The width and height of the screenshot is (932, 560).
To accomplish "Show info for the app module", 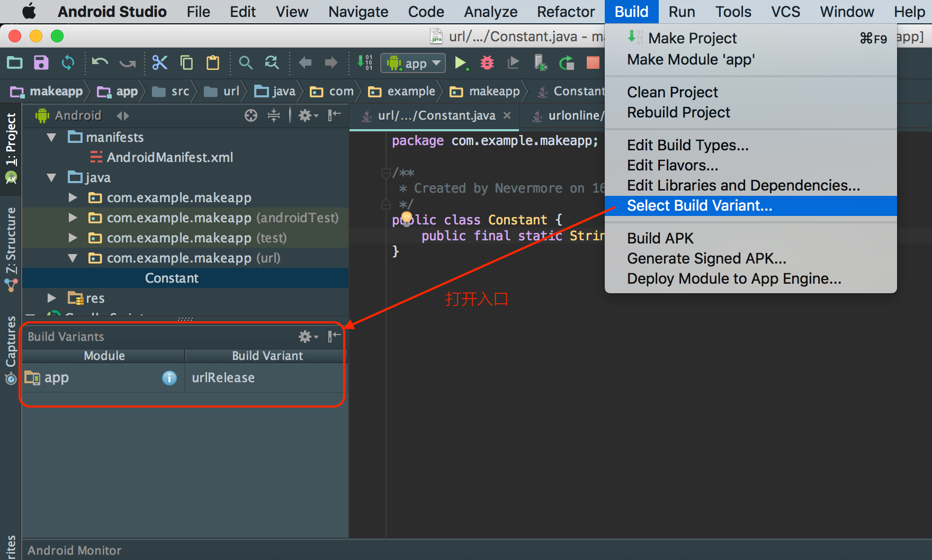I will pyautogui.click(x=169, y=378).
